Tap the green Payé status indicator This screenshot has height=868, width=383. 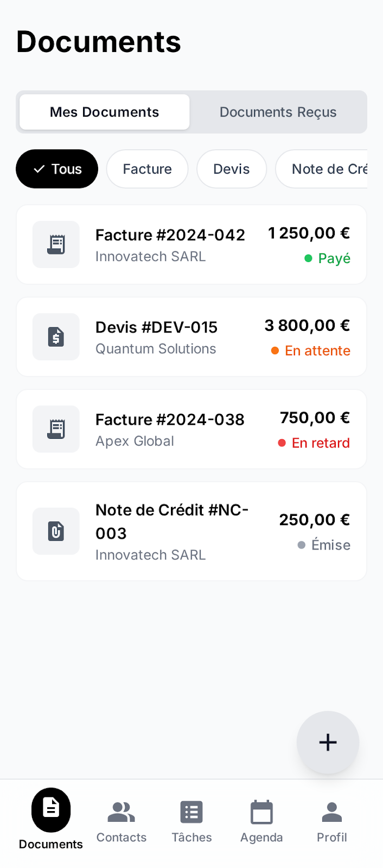click(327, 259)
